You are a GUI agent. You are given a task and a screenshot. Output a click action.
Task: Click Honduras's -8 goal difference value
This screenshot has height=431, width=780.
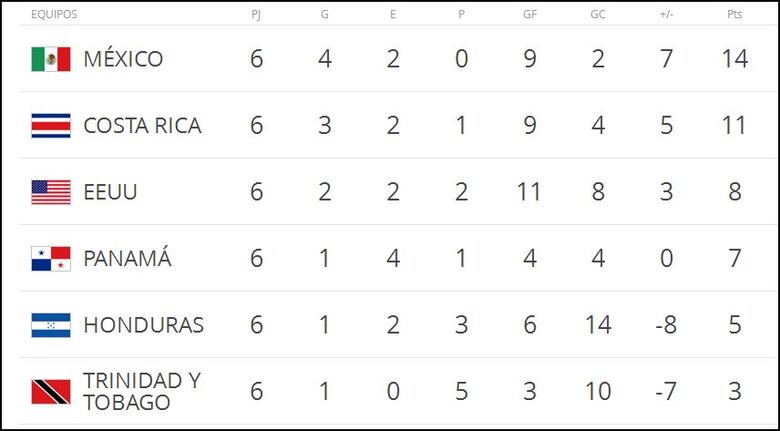(x=666, y=325)
